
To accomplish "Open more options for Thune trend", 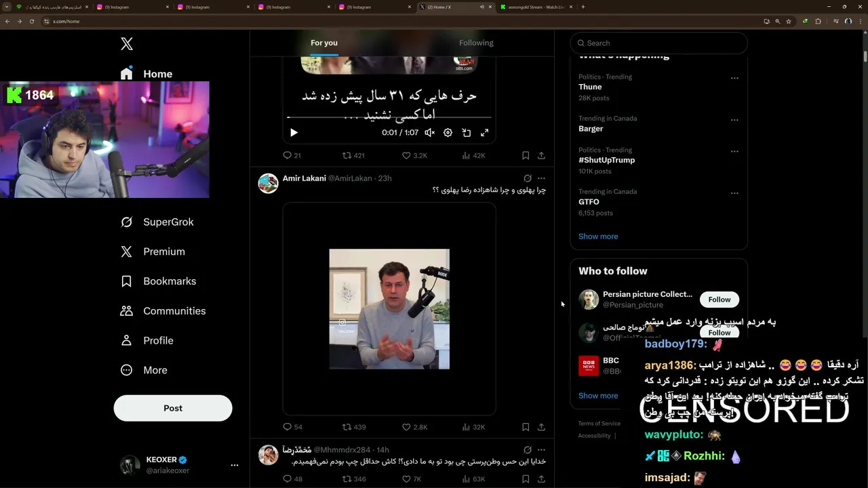I will tap(734, 78).
